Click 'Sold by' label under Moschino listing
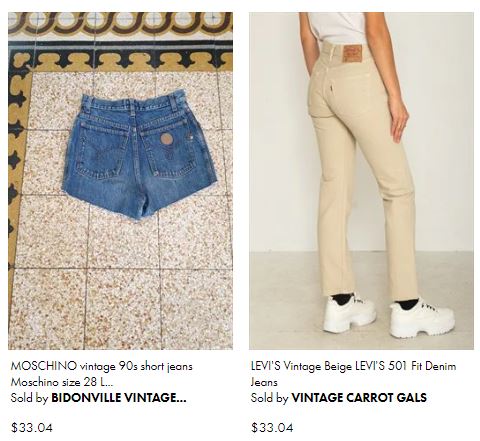Image resolution: width=480 pixels, height=441 pixels. [x=29, y=398]
